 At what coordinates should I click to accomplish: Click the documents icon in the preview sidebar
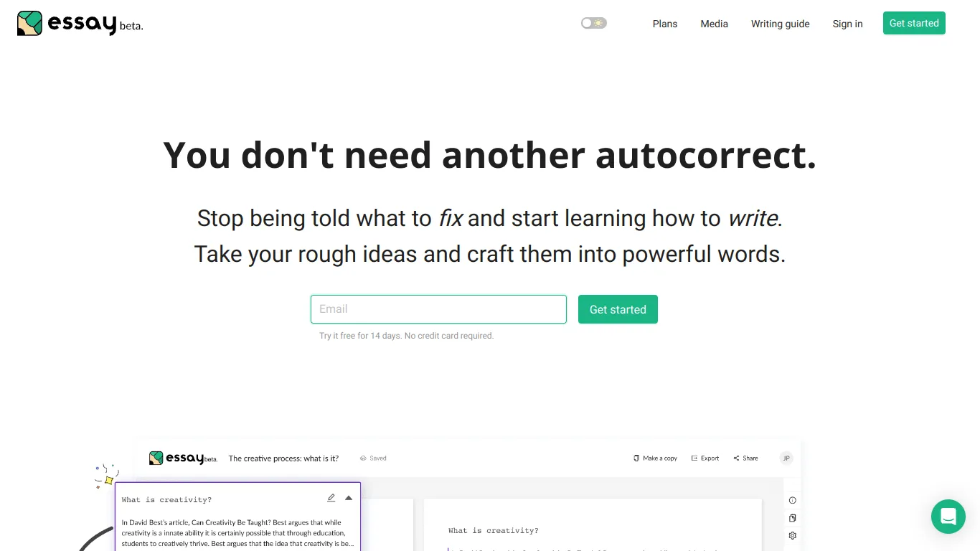(x=793, y=518)
